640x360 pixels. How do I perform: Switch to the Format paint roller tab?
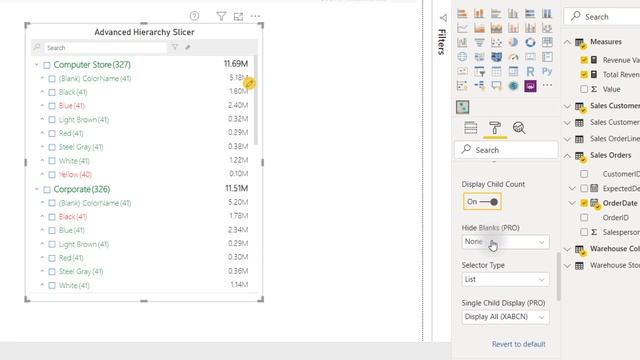(x=495, y=128)
